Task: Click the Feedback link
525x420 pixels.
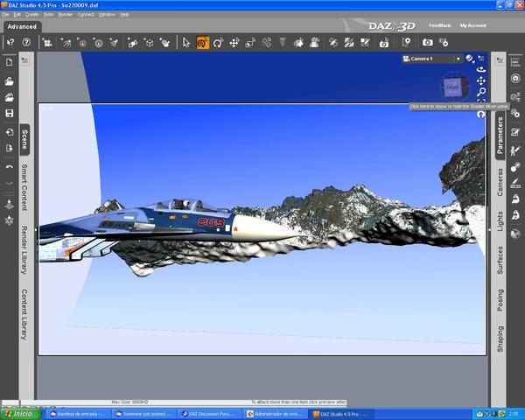Action: point(439,25)
